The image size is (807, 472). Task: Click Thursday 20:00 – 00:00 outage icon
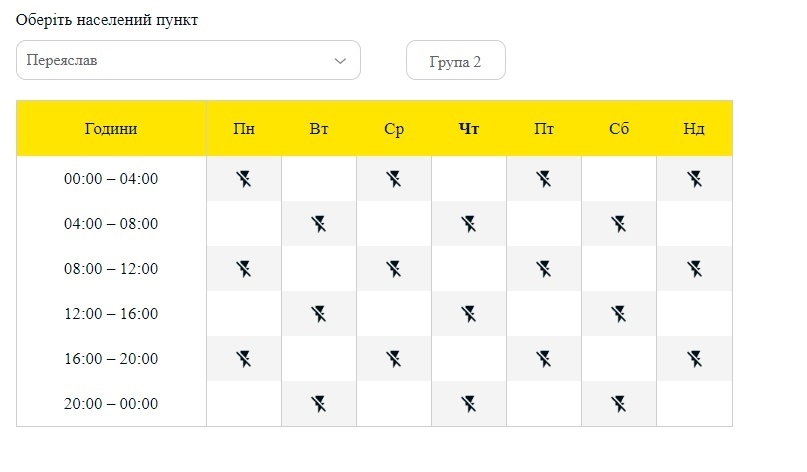tap(469, 404)
